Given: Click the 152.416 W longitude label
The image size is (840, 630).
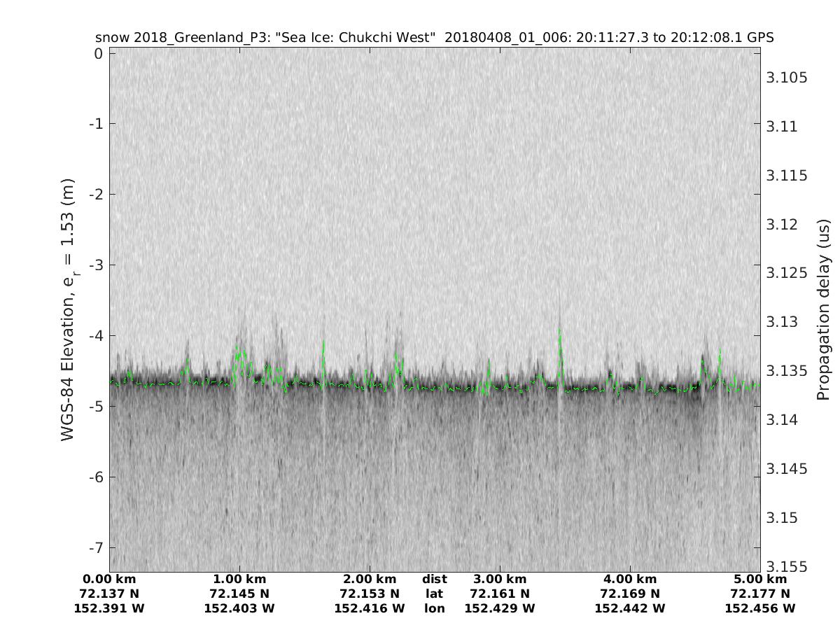Looking at the screenshot, I should pyautogui.click(x=370, y=608).
